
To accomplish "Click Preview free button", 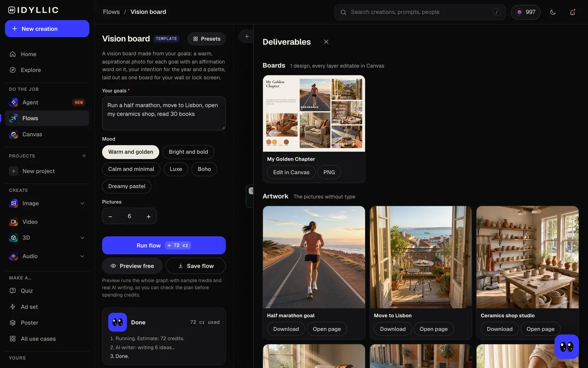I will [x=132, y=266].
